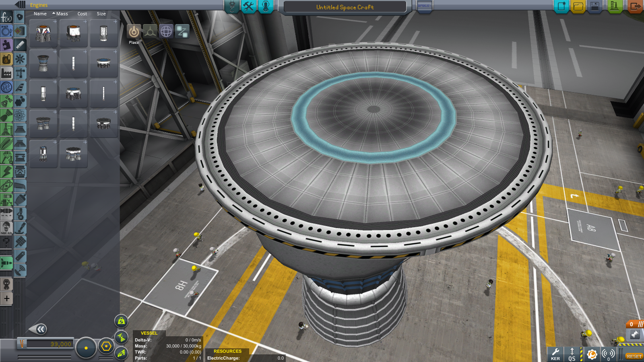Viewport: 644px width, 362px height.
Task: Collapse the panel using double-chevron arrow
Action: 39,329
